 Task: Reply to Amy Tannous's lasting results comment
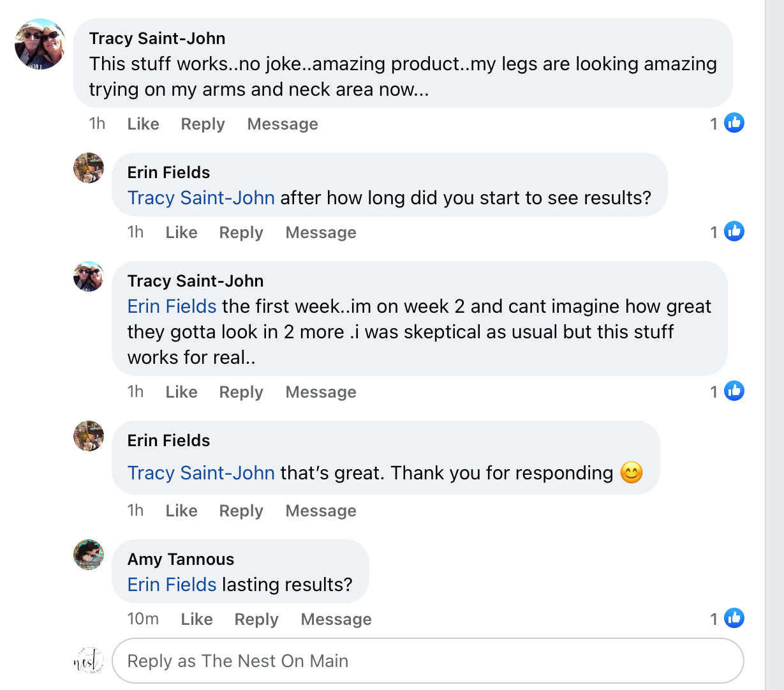(x=256, y=619)
